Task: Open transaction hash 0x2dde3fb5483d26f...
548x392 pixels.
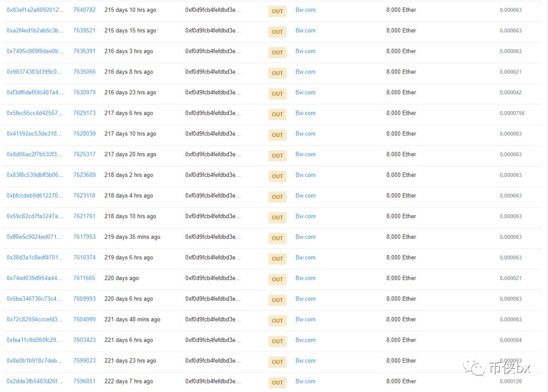Action: (35, 381)
